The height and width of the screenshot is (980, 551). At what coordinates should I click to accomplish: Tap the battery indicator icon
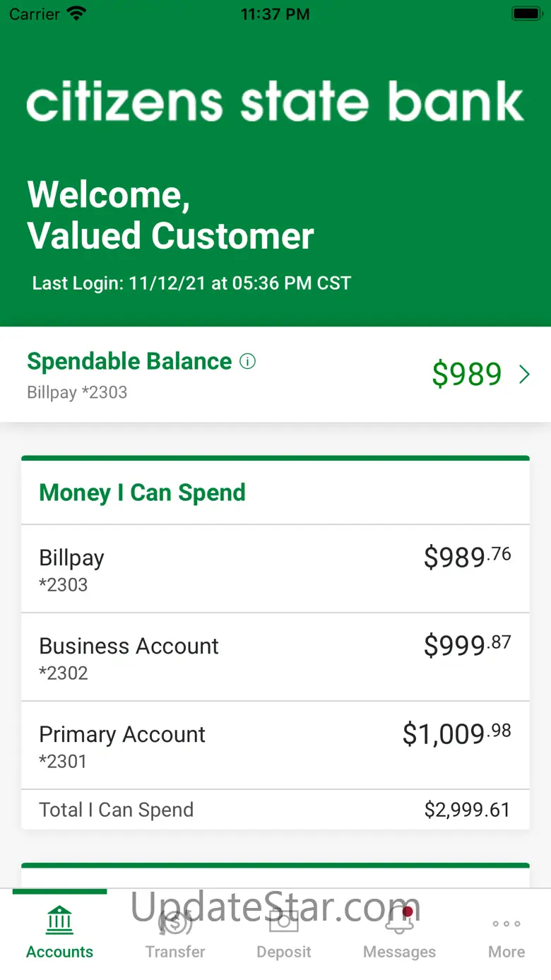526,14
